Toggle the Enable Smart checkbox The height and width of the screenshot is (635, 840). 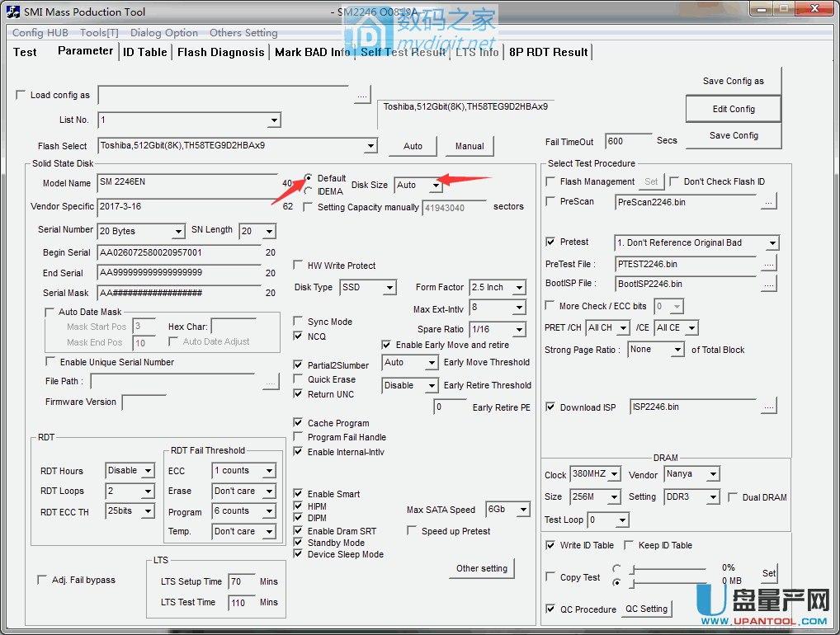click(299, 494)
